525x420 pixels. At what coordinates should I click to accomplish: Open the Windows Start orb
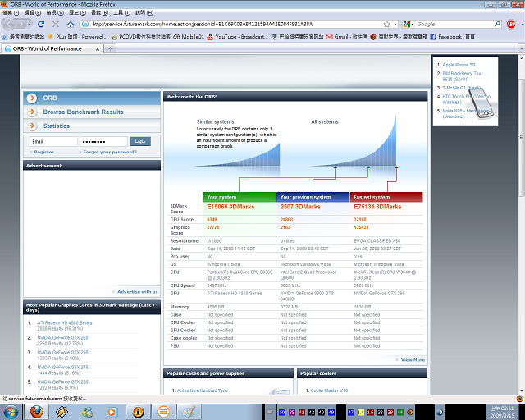[x=11, y=412]
